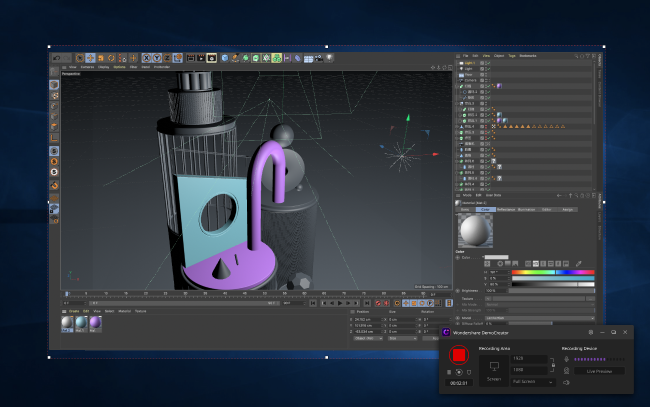Click the Undo arrow in Cinema 4D toolbar
The width and height of the screenshot is (650, 407).
point(57,58)
